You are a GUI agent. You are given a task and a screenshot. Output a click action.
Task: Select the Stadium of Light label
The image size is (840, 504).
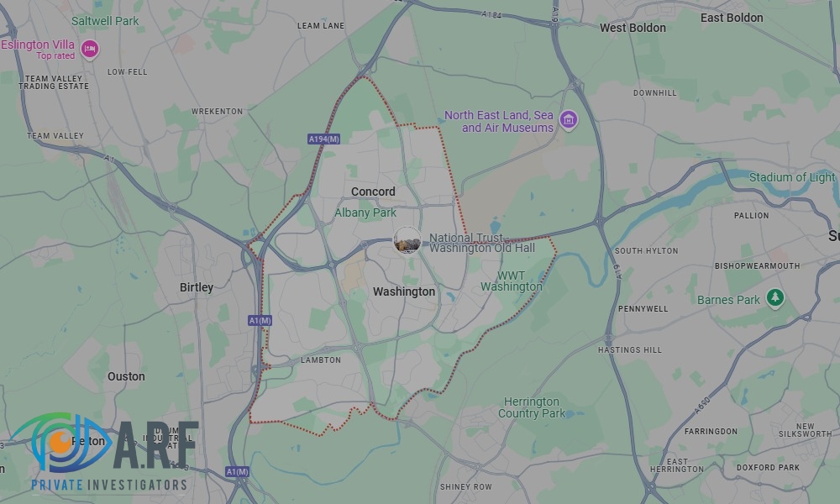pyautogui.click(x=792, y=177)
